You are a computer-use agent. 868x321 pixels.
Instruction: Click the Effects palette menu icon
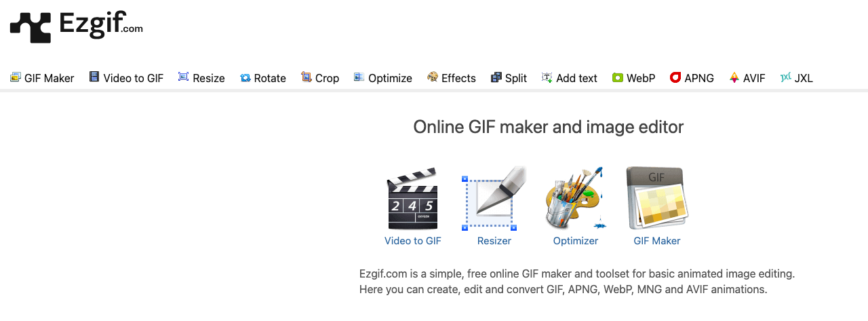coord(433,77)
